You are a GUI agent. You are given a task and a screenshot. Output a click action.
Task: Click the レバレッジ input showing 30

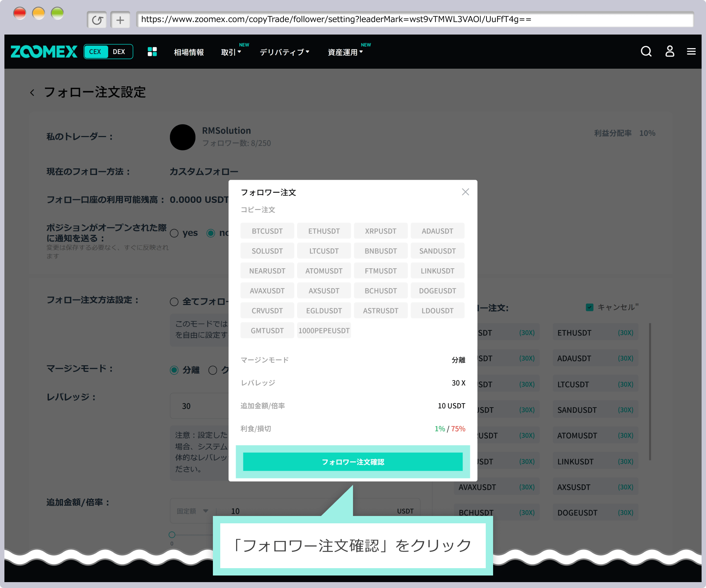point(199,406)
